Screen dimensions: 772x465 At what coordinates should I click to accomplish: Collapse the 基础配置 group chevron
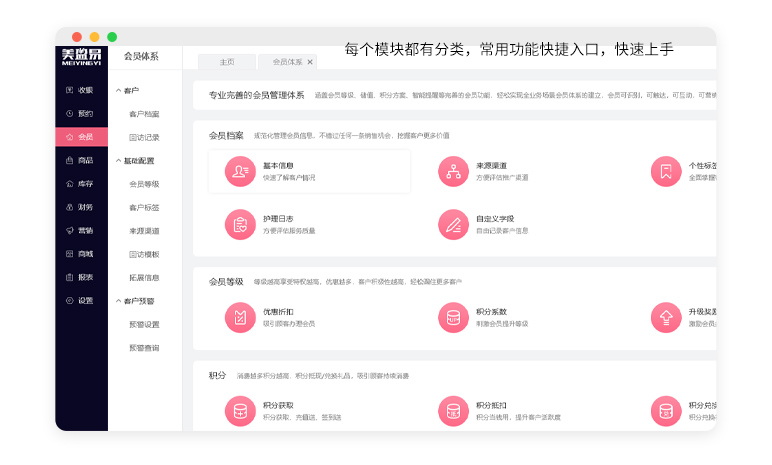118,161
